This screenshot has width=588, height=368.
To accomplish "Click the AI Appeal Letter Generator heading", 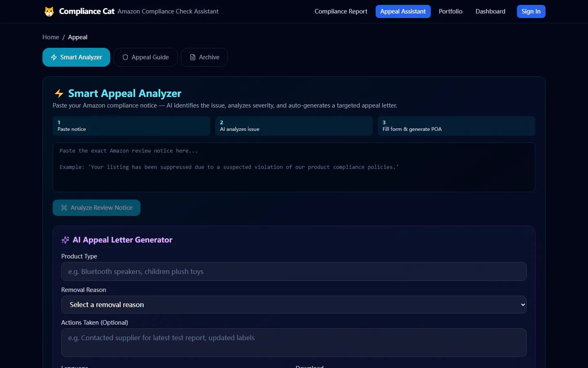I will coord(122,240).
